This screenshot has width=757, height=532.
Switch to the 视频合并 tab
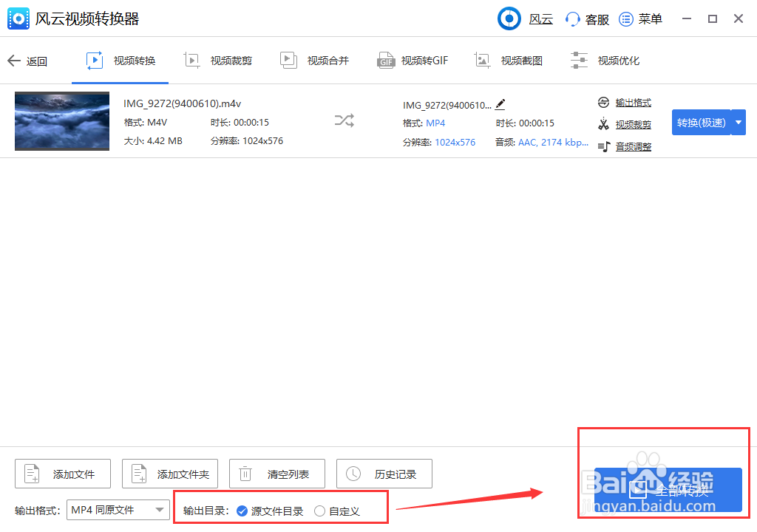pos(314,61)
